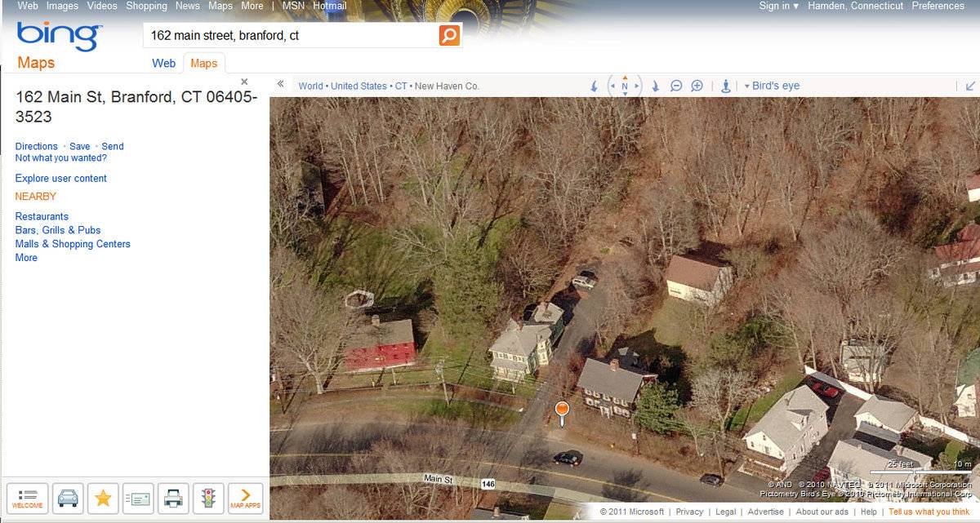Click the orange search magnifier button

(449, 35)
